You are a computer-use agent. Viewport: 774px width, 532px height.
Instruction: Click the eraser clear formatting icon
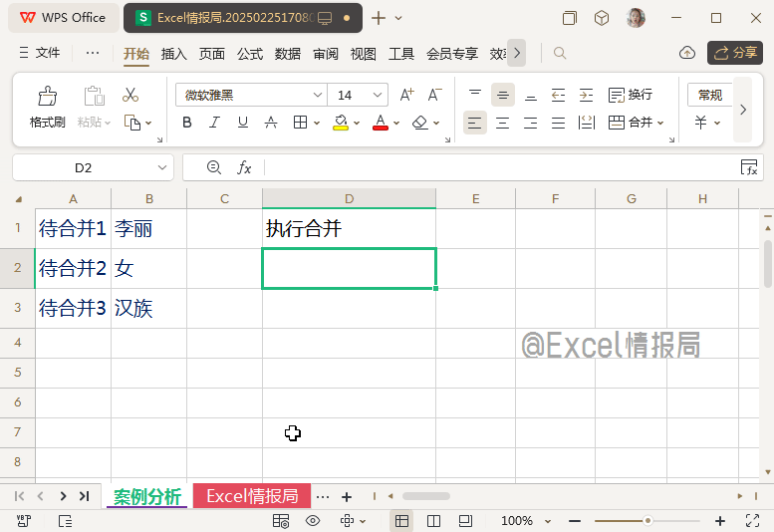coord(419,123)
